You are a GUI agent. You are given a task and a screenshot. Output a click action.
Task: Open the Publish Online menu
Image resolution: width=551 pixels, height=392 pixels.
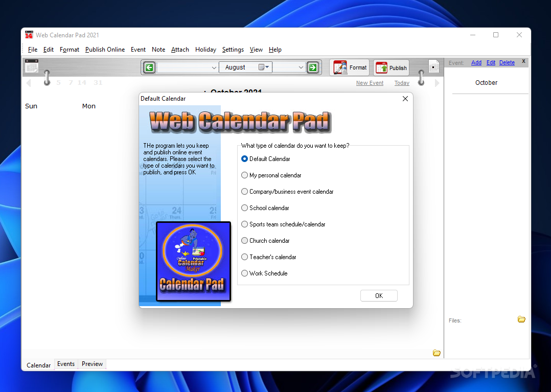(x=105, y=50)
